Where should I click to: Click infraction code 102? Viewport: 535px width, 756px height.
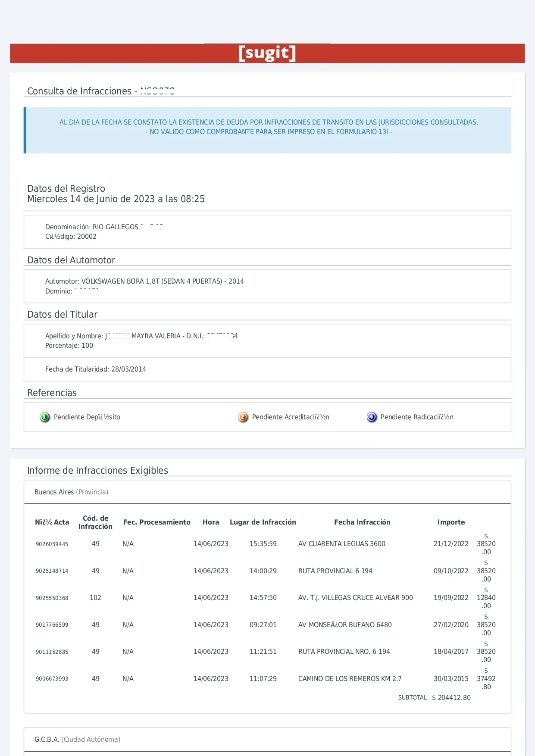pyautogui.click(x=95, y=598)
